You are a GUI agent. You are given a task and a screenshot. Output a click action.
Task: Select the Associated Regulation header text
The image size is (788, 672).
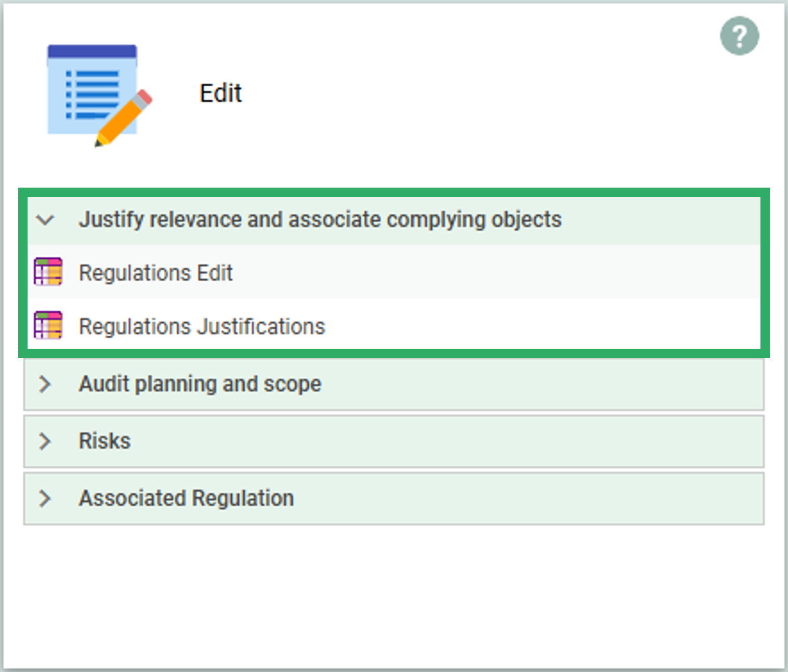click(186, 498)
